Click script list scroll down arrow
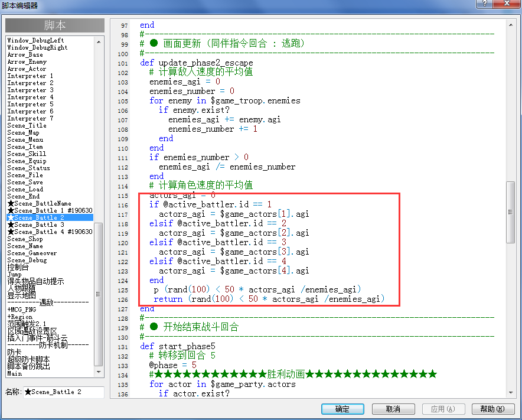 (99, 372)
